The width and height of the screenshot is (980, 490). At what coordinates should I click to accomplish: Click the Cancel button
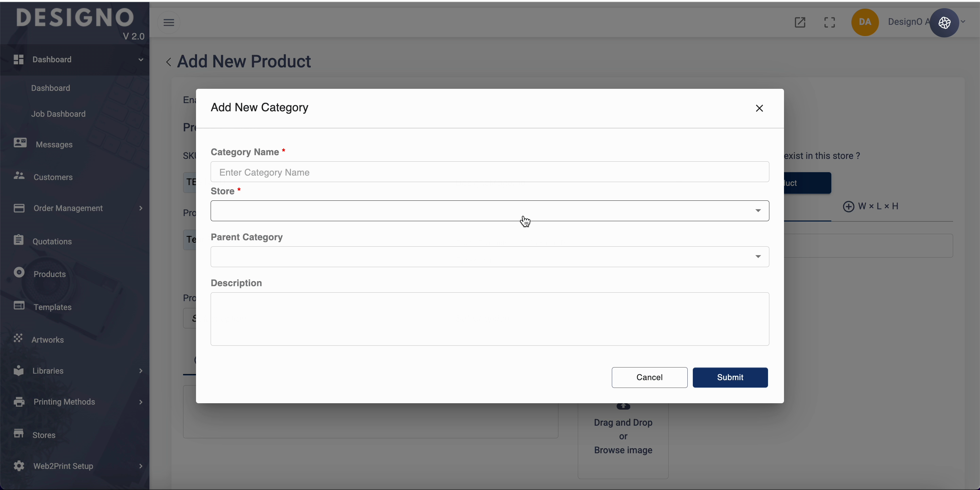point(649,377)
